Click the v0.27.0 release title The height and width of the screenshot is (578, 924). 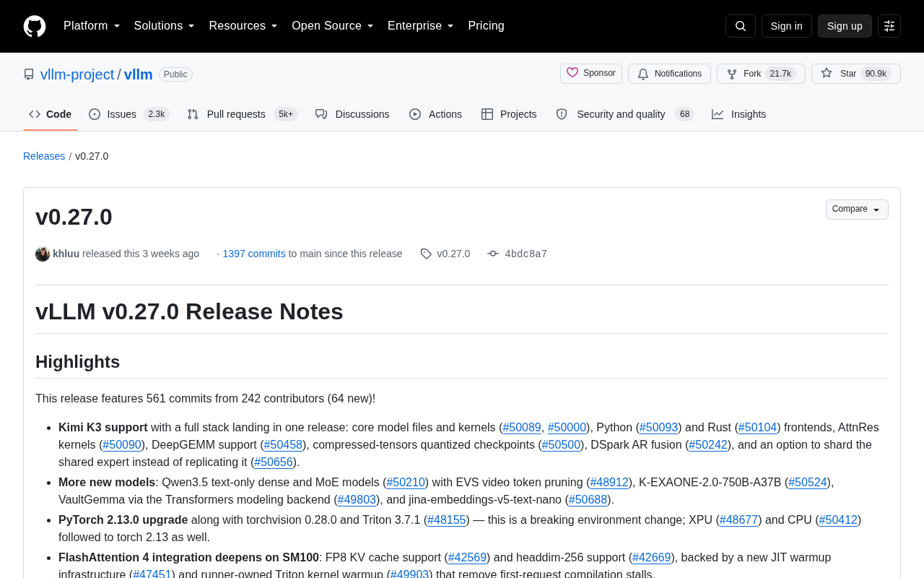coord(74,217)
